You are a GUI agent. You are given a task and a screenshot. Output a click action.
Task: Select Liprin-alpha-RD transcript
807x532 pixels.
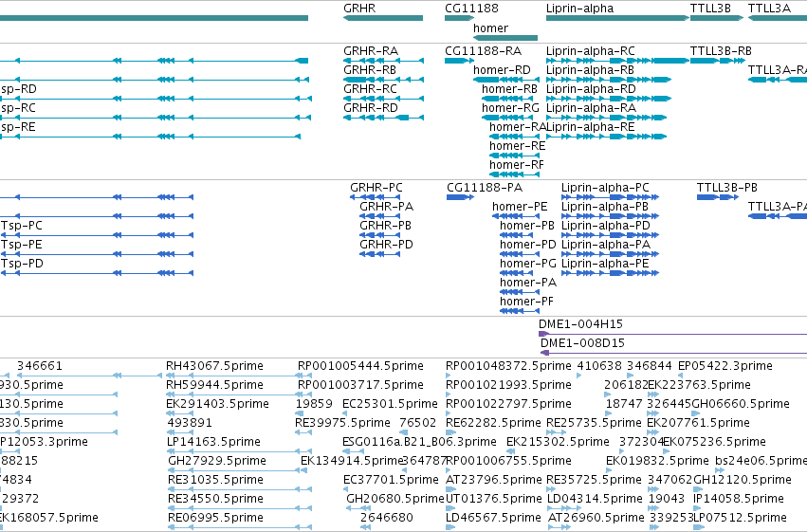[x=609, y=99]
